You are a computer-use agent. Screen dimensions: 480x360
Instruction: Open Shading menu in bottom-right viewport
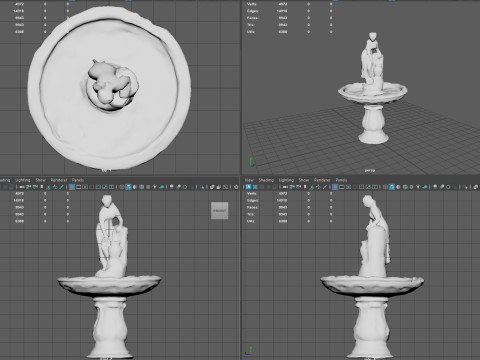[x=266, y=180]
